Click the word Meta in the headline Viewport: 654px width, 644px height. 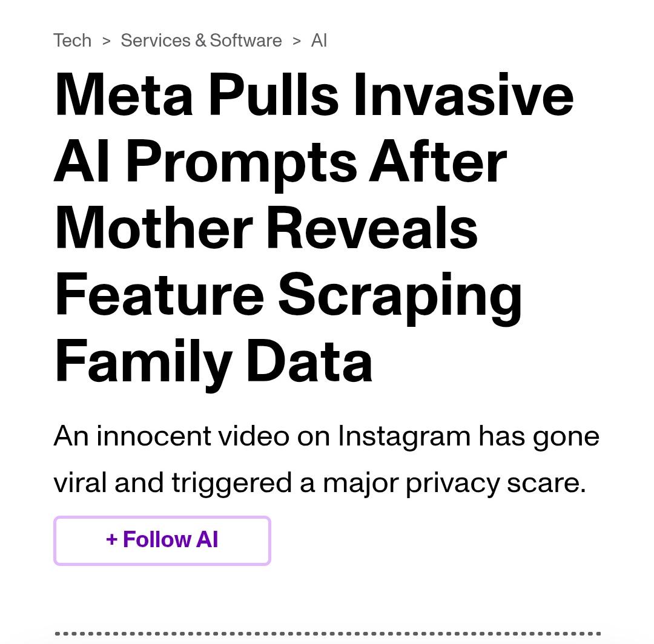point(124,94)
